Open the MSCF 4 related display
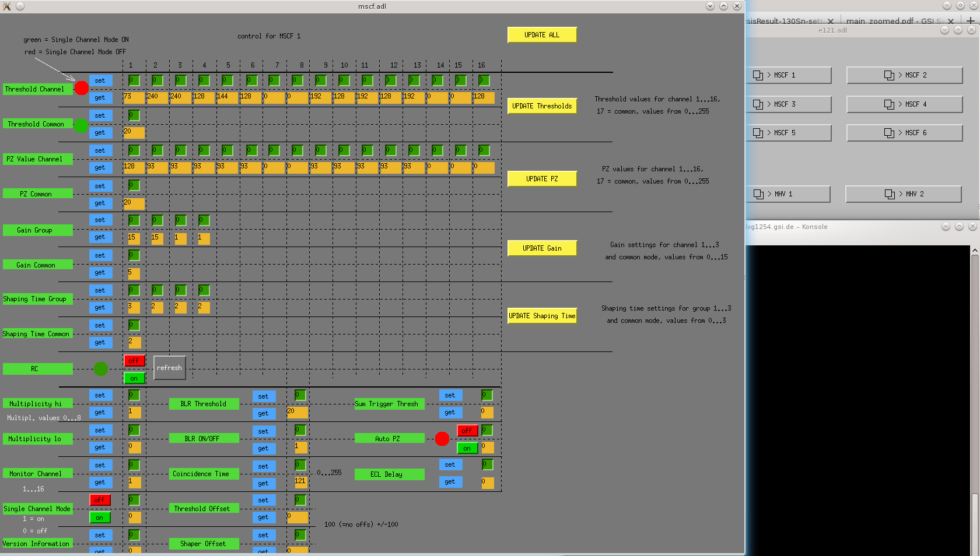Screen dimensions: 980x556 click(904, 104)
